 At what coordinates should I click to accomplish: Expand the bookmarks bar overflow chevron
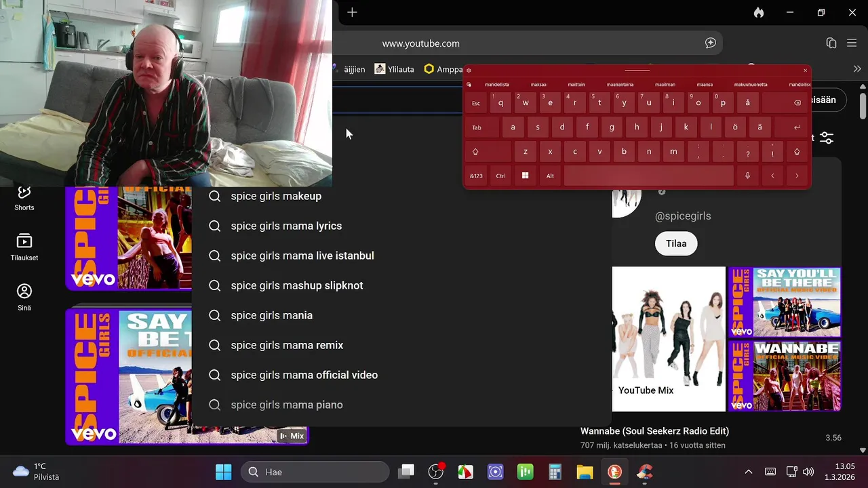point(857,69)
